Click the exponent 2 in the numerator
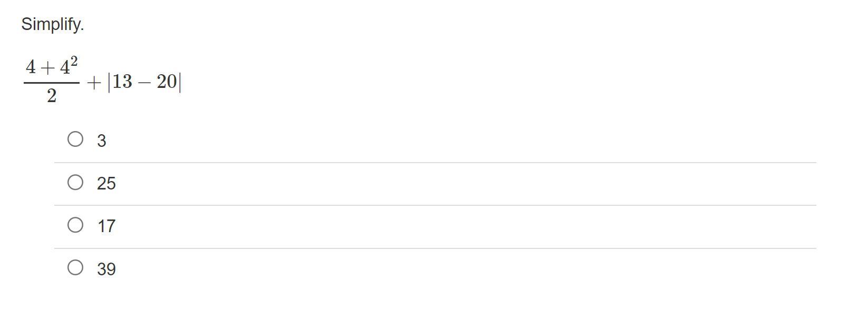868x310 pixels. 74,62
